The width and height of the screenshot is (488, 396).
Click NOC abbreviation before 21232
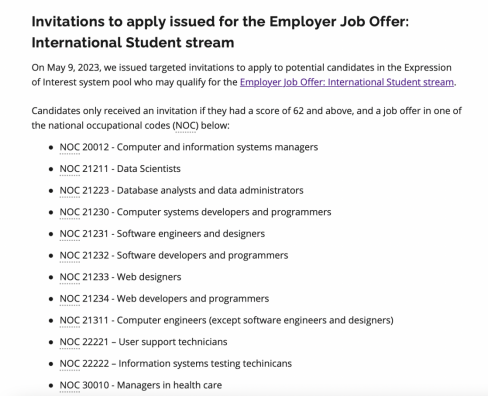coord(70,255)
